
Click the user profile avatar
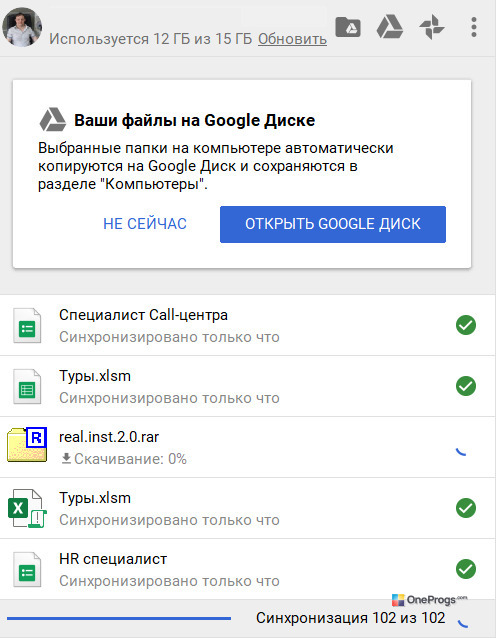(22, 27)
